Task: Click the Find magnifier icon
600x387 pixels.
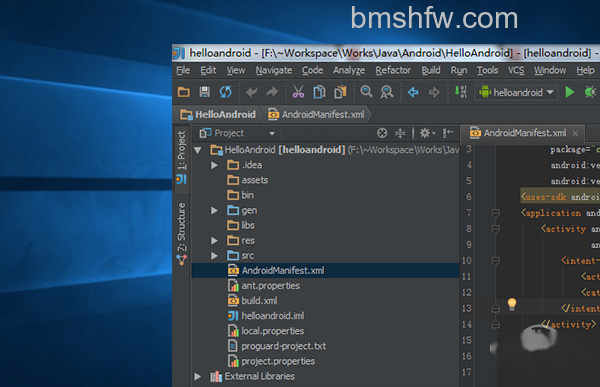Action: pos(366,91)
